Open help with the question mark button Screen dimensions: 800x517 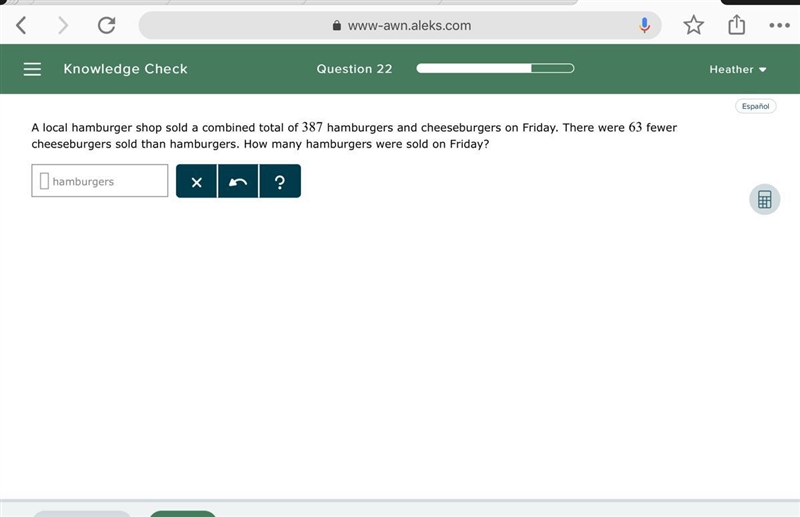[x=280, y=181]
